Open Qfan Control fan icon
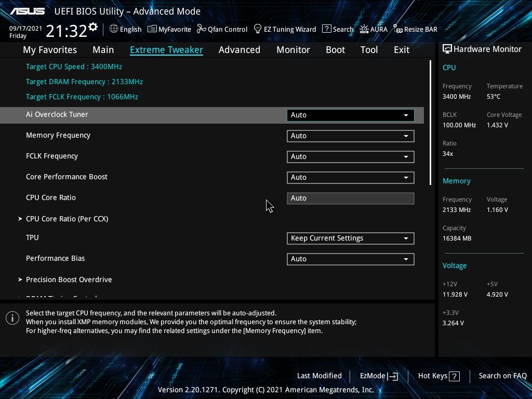This screenshot has height=399, width=532. pyautogui.click(x=201, y=29)
